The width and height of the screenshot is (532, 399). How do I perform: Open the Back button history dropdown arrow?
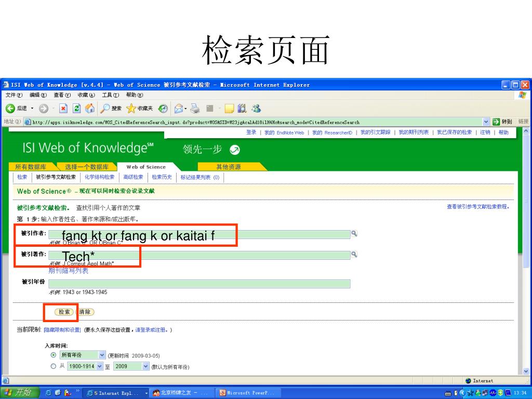(32, 109)
